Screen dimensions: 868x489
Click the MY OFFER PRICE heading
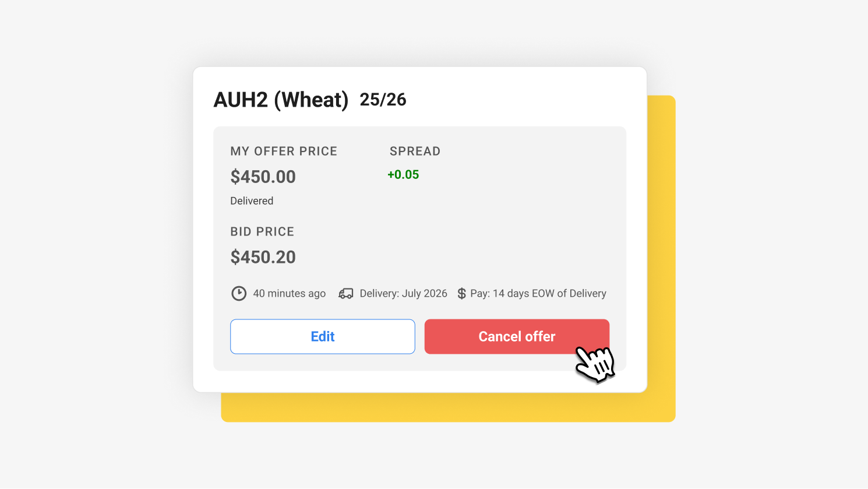tap(283, 151)
